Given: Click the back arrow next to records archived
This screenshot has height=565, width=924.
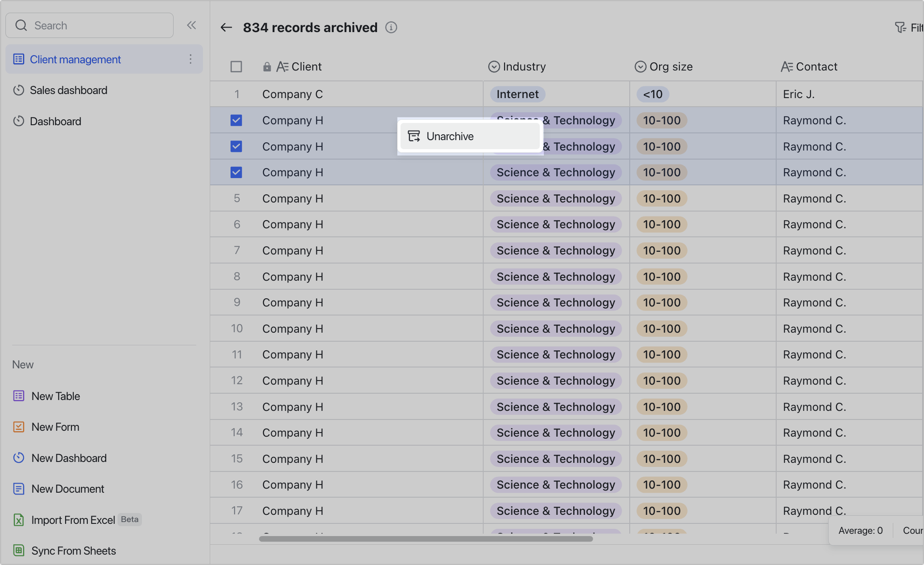Looking at the screenshot, I should [226, 27].
